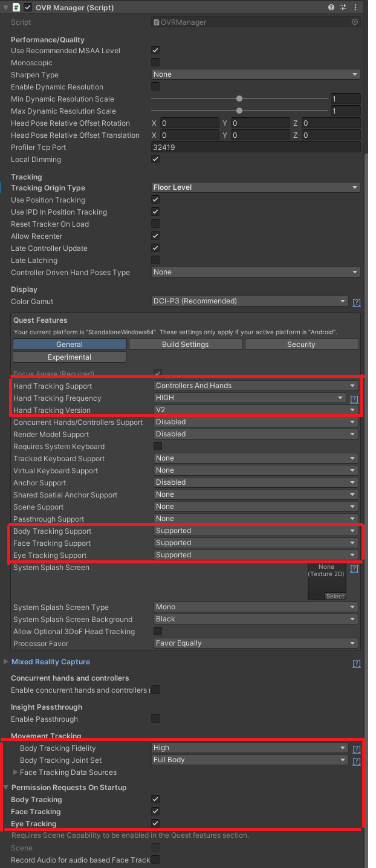The height and width of the screenshot is (868, 376).
Task: Toggle Use Position Tracking
Action: pos(155,200)
